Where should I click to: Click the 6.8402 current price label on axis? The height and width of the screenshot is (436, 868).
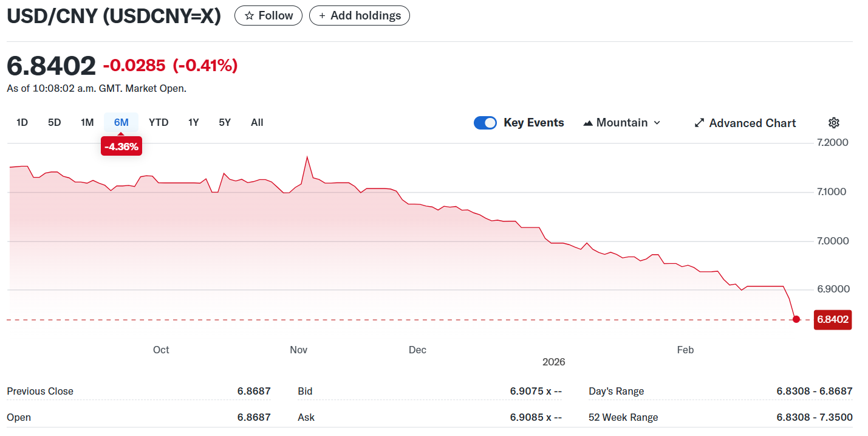coord(832,319)
